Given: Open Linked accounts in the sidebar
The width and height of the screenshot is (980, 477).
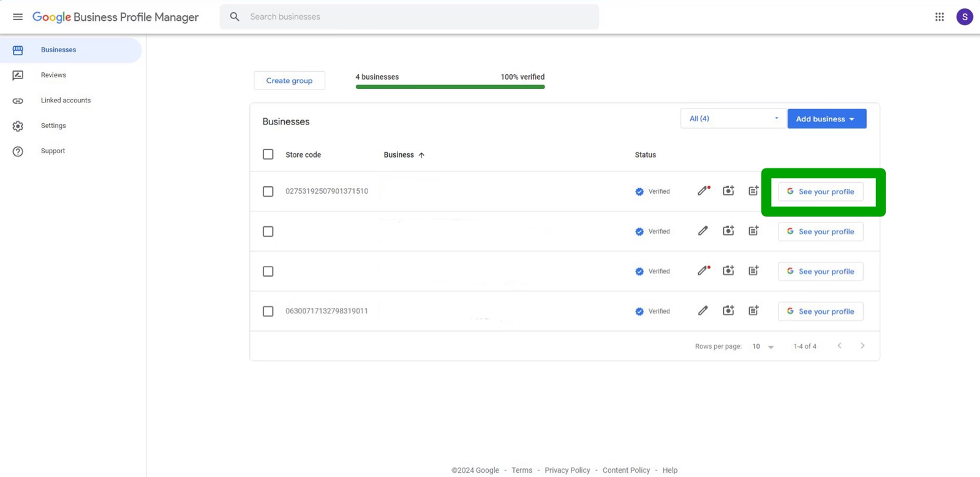Looking at the screenshot, I should pyautogui.click(x=66, y=101).
